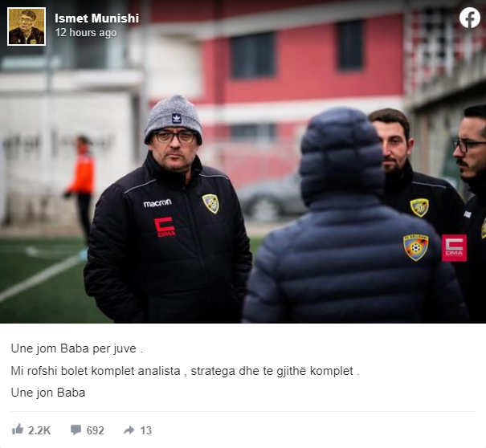This screenshot has height=448, width=486.
Task: View the 13 shares count
Action: (x=146, y=430)
